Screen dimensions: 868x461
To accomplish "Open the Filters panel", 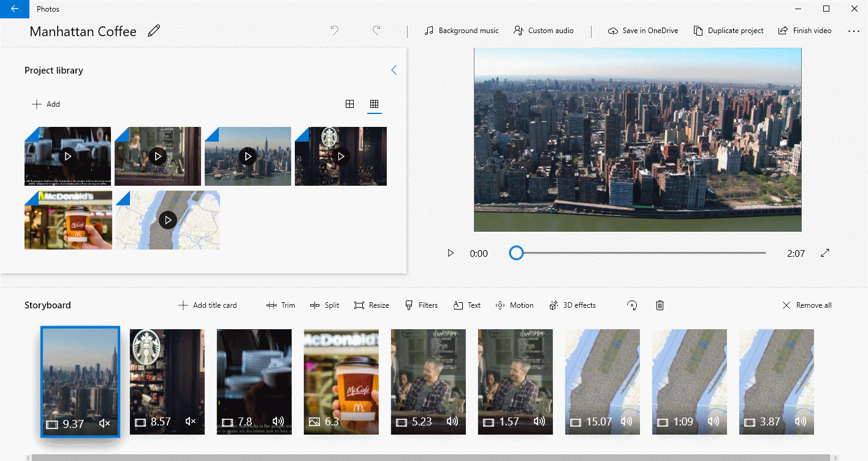I will point(421,305).
